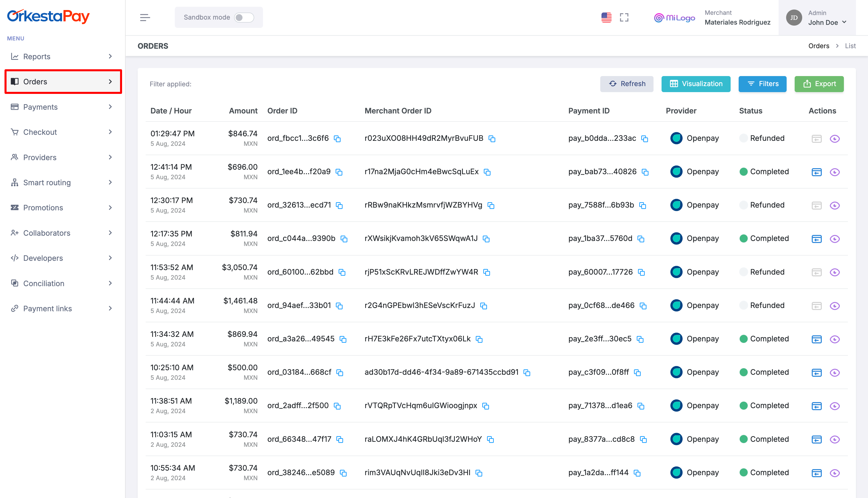View details of order ord_c044a...9390b
Viewport: 868px width, 498px height.
(x=835, y=239)
